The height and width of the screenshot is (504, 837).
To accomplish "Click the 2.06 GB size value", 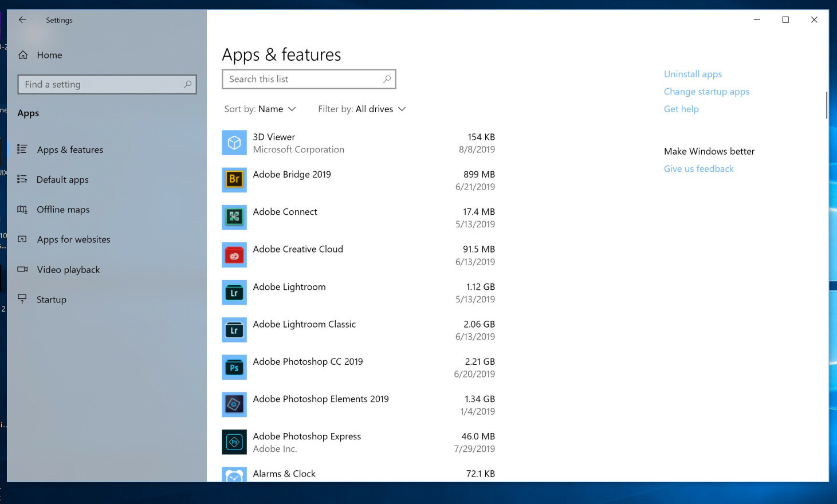I will (x=479, y=324).
